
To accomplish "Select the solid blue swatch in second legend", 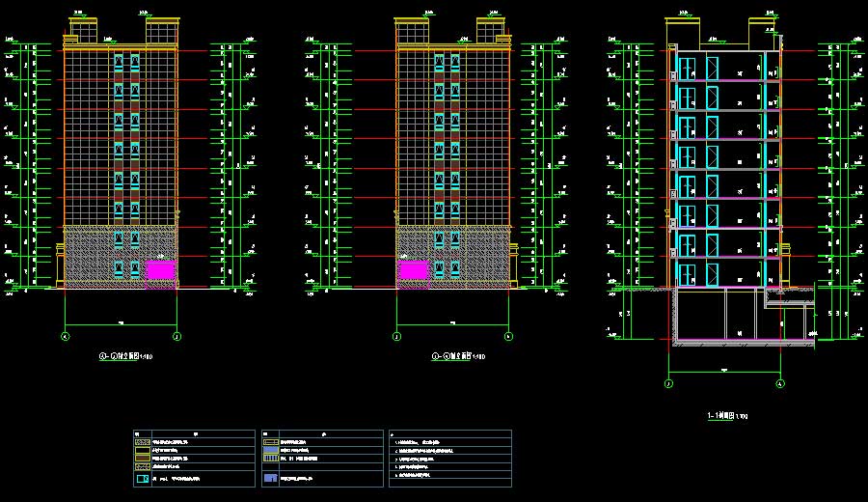I will coord(271,450).
